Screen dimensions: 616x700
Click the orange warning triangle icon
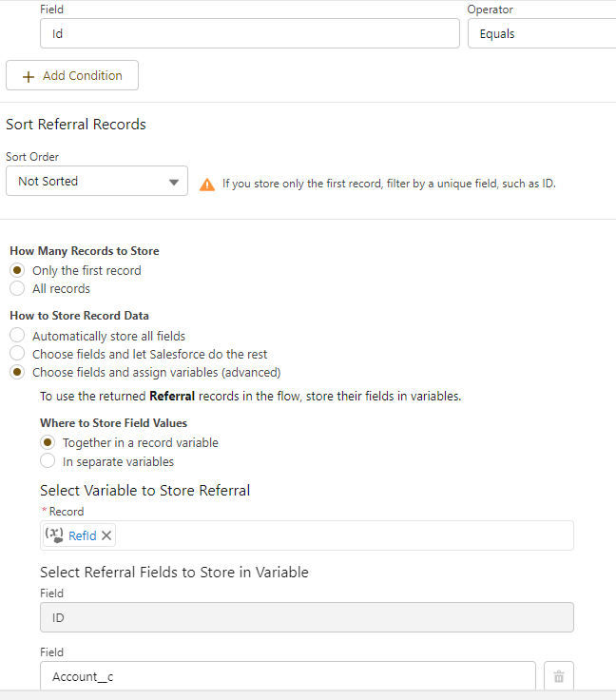coord(207,185)
